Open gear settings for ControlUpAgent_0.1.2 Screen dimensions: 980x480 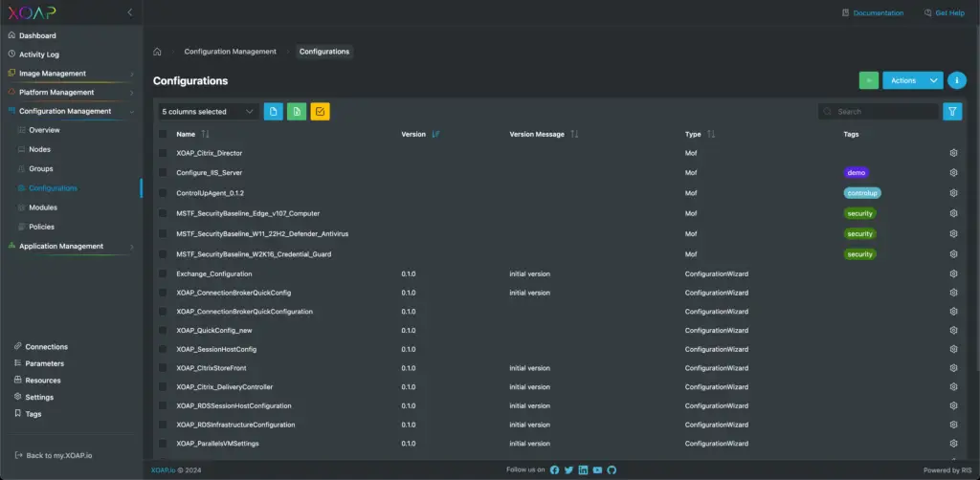[x=954, y=193]
